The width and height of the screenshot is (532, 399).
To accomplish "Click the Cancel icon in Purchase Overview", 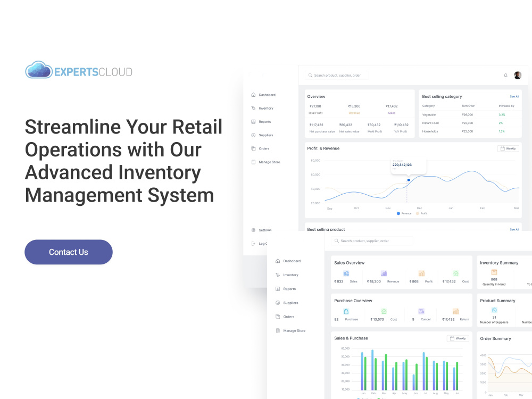I will tap(421, 311).
